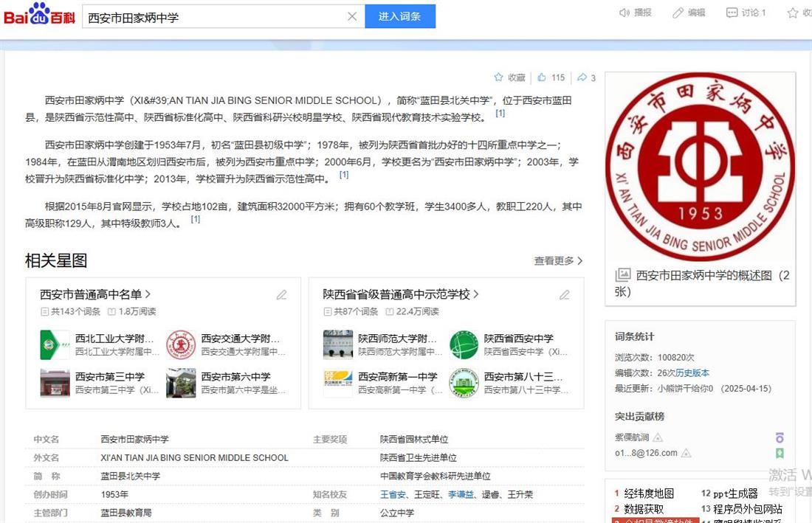Screen dimensions: 812x523
Task: Open notable alumnus 王省安 link
Action: click(x=393, y=494)
